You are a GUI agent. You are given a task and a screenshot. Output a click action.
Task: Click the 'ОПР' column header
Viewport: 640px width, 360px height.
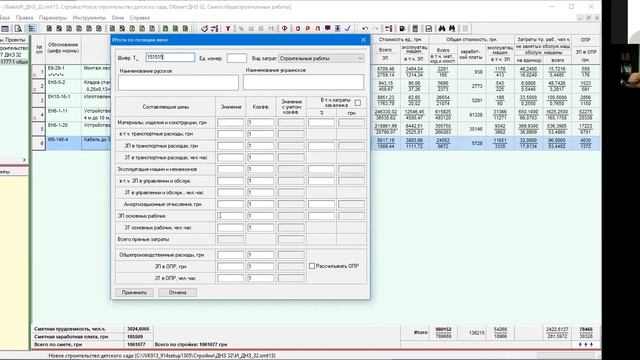[586, 40]
